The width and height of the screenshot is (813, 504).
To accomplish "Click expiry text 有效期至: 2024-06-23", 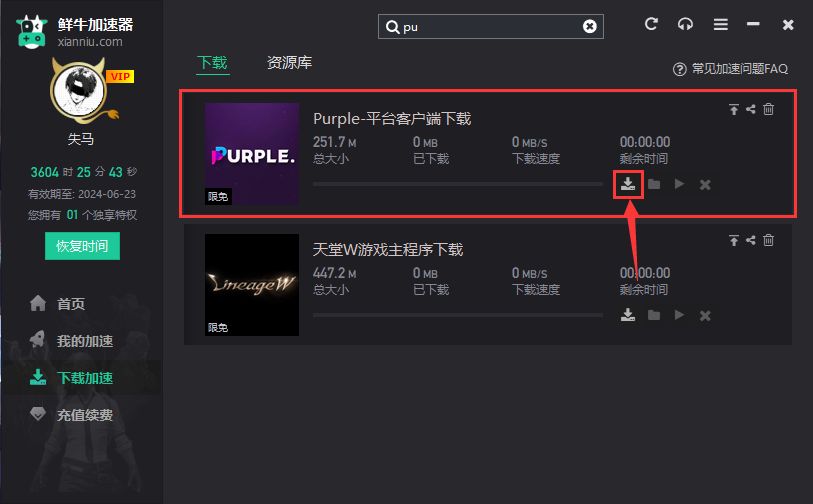I will coord(82,194).
